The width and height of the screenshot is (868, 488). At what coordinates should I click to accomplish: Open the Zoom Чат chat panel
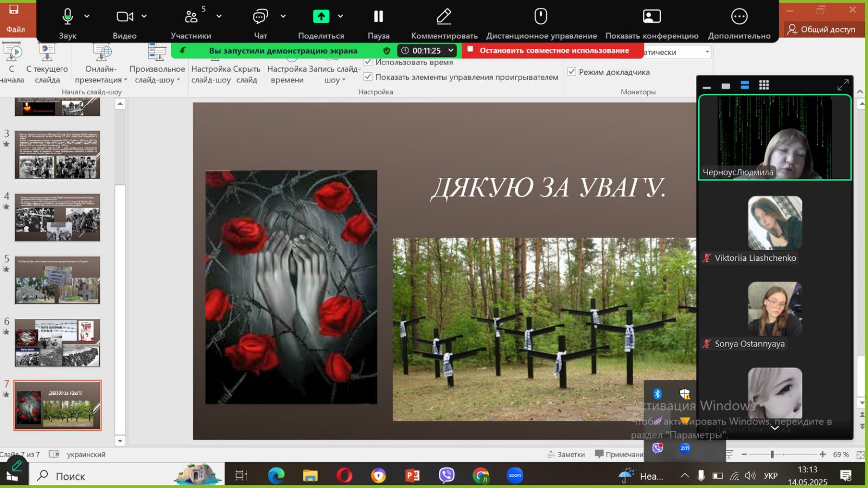click(260, 17)
